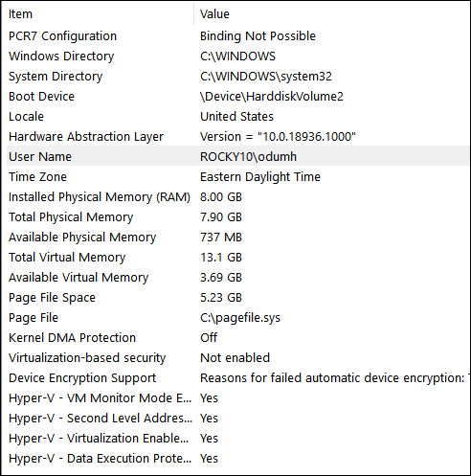This screenshot has width=471, height=476.
Task: Select the Available Physical Memory row
Action: (x=237, y=238)
